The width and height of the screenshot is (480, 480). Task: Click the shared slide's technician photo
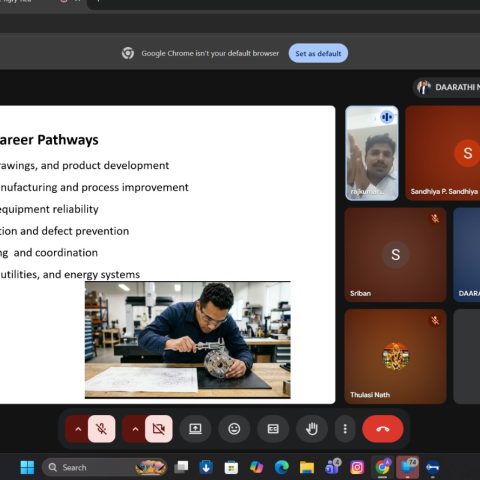pos(188,340)
